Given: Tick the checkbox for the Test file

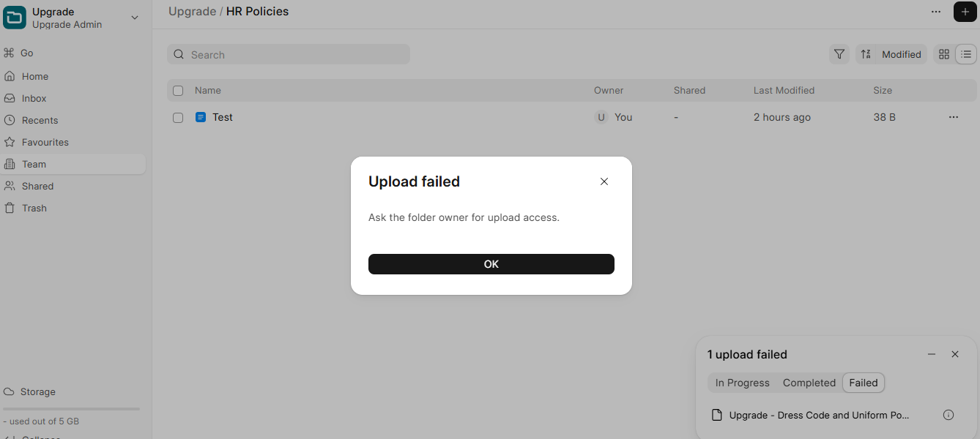Looking at the screenshot, I should click(x=178, y=117).
